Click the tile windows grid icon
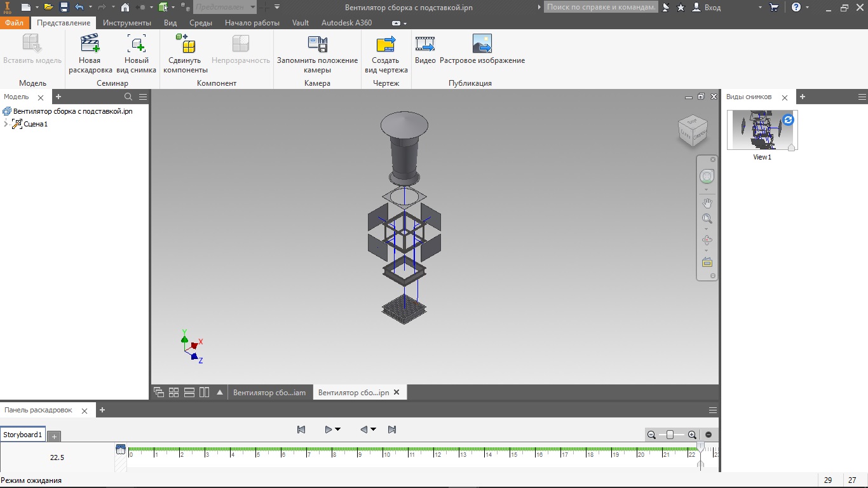The image size is (868, 488). (173, 392)
